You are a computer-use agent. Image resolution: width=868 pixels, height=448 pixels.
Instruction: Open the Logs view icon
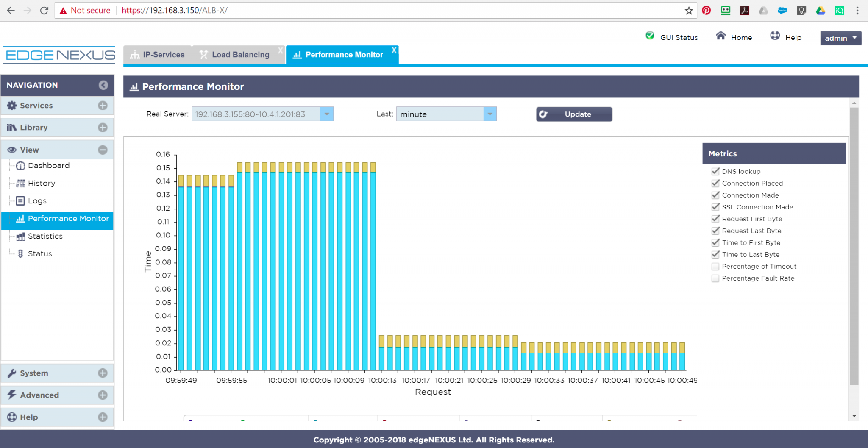click(20, 200)
